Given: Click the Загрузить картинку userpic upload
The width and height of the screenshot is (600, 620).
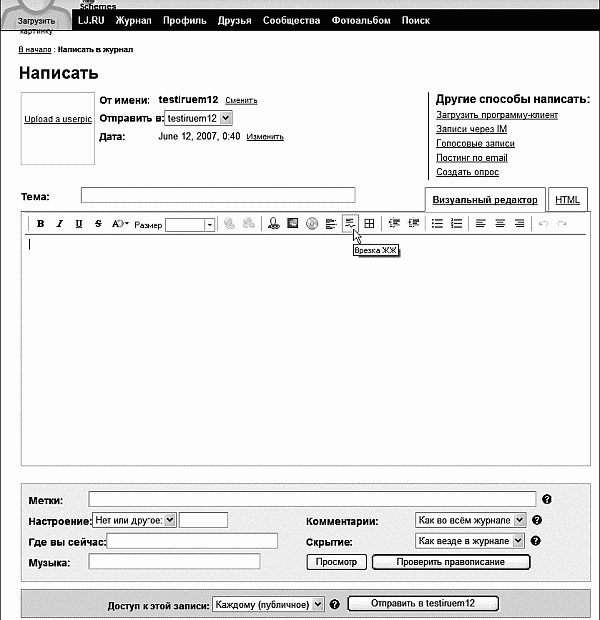Looking at the screenshot, I should click(x=36, y=25).
